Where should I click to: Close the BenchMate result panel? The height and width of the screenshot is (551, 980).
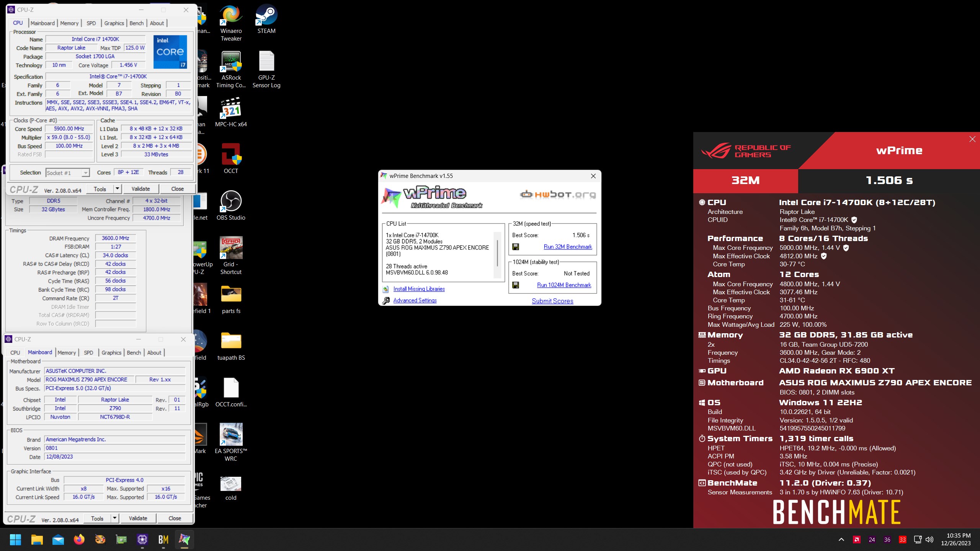(x=972, y=139)
